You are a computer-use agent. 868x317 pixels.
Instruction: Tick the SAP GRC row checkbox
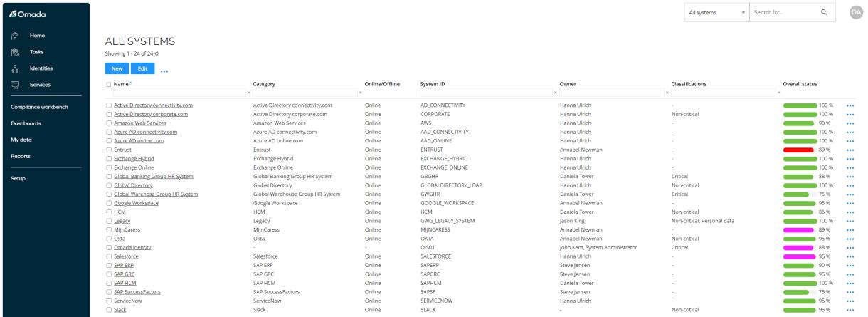(109, 274)
